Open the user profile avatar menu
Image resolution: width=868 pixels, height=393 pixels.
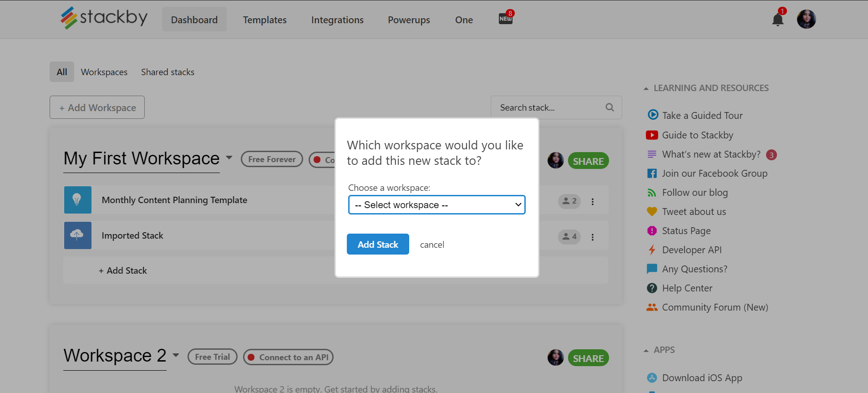pyautogui.click(x=806, y=19)
